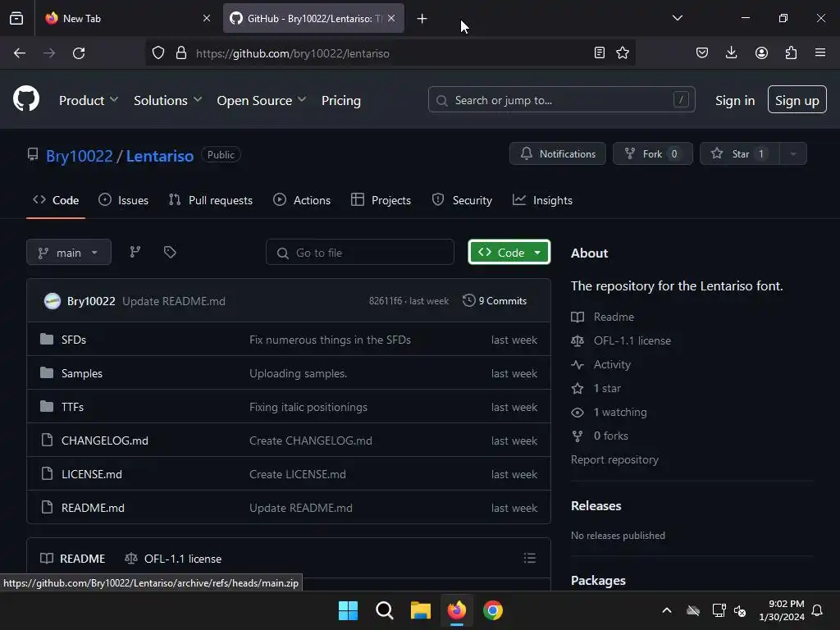
Task: View branches using the branch icon
Action: (135, 252)
